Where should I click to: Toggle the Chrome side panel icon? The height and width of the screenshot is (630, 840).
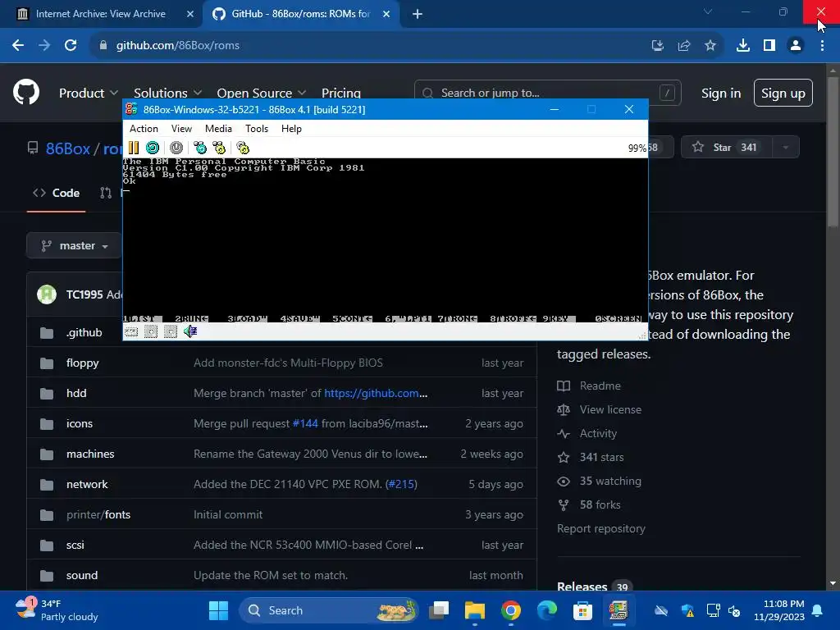coord(769,46)
